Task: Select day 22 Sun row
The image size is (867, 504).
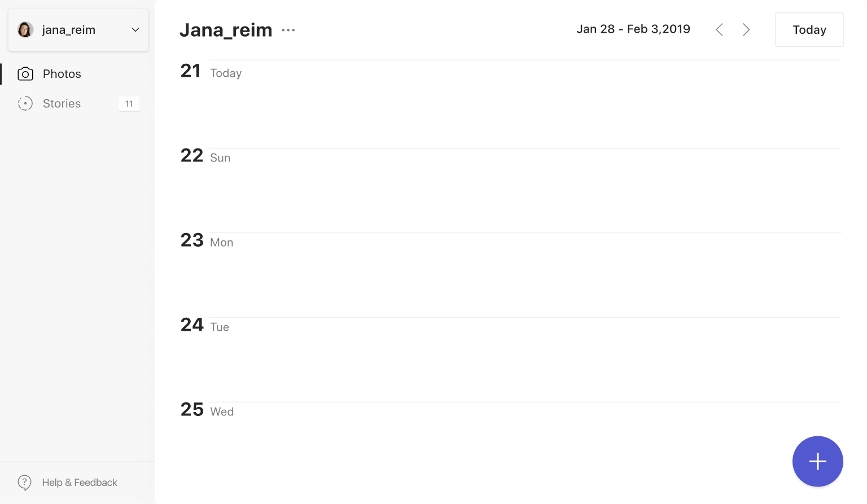Action: point(205,156)
